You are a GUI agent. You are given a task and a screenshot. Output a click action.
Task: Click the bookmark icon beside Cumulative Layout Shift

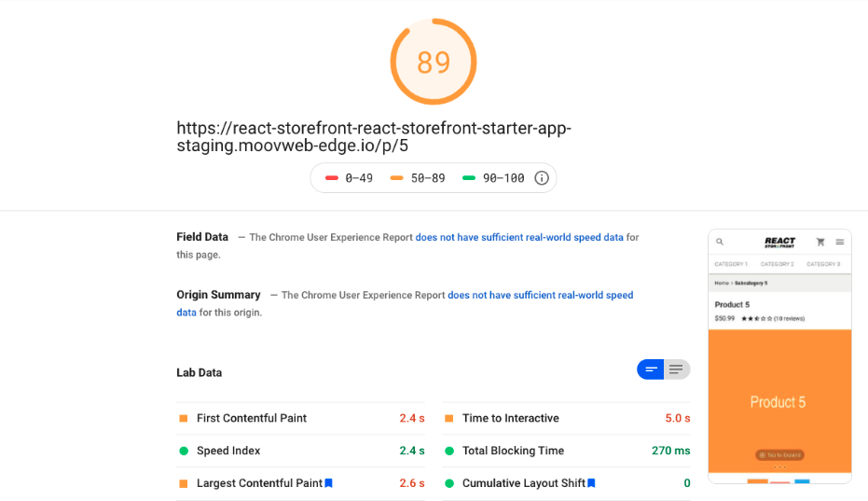591,483
